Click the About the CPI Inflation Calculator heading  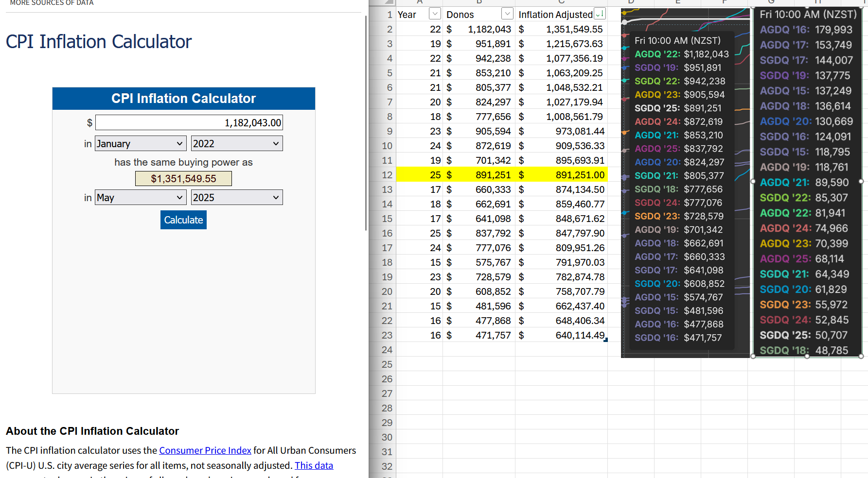pos(92,431)
